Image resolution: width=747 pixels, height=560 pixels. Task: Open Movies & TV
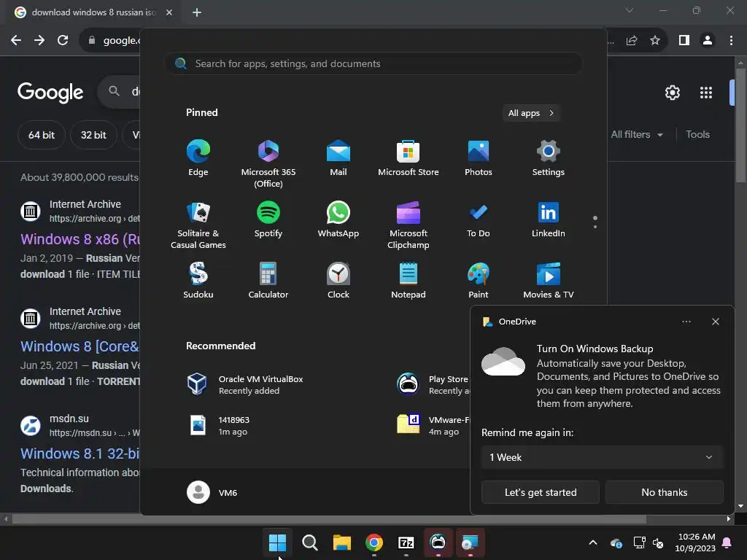click(549, 281)
